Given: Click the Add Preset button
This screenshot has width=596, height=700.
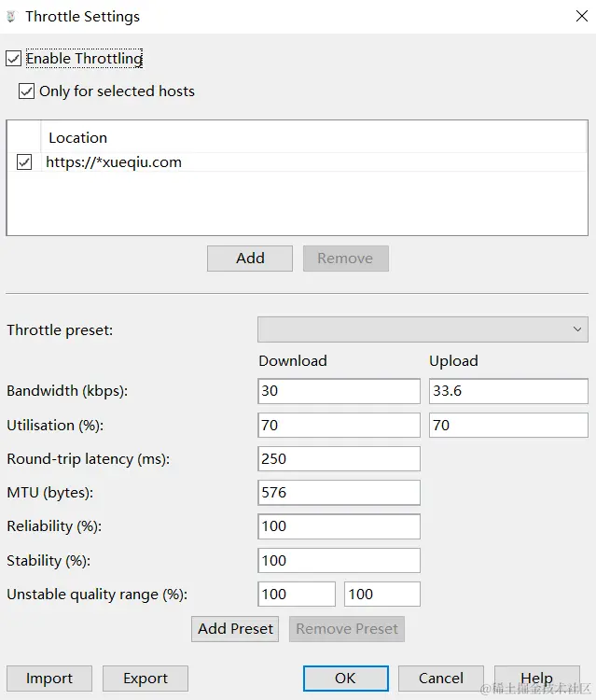Looking at the screenshot, I should (235, 629).
